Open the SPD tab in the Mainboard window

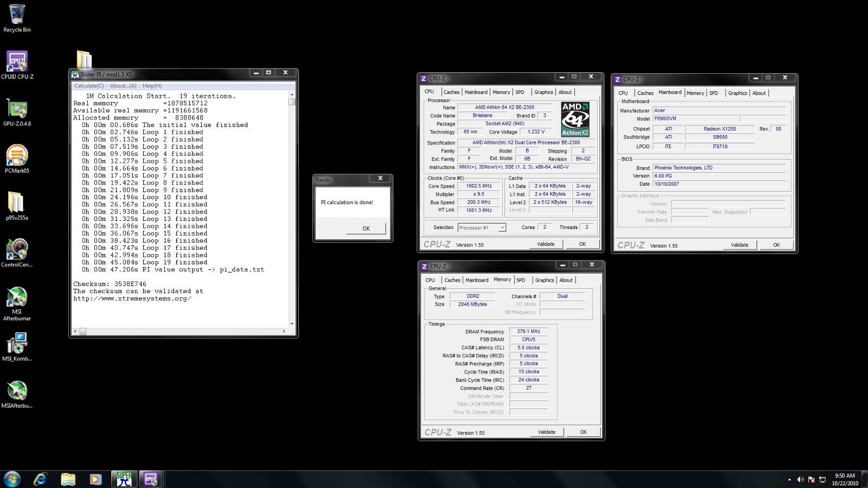tap(714, 93)
